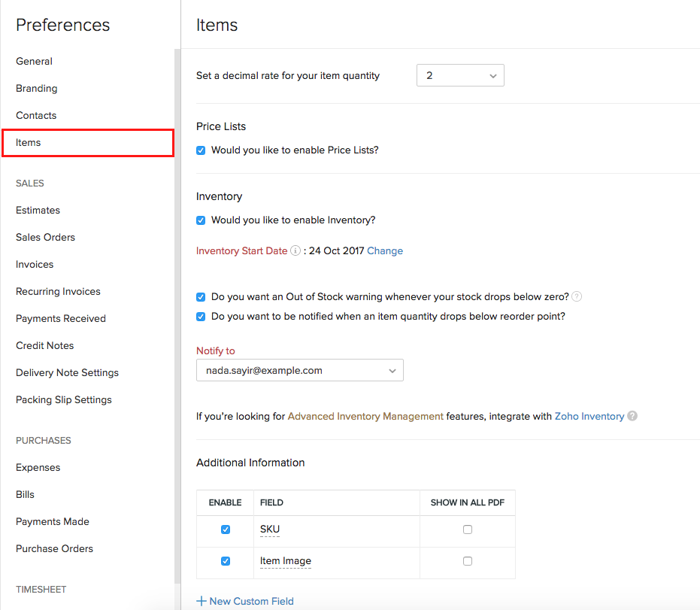Open the decimal rate dropdown
This screenshot has height=610, width=700.
tap(460, 75)
